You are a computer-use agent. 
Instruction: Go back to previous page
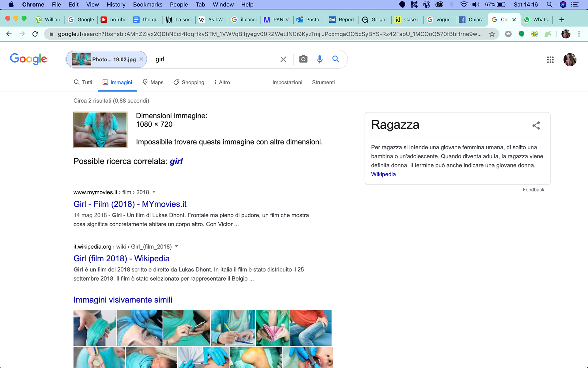9,34
